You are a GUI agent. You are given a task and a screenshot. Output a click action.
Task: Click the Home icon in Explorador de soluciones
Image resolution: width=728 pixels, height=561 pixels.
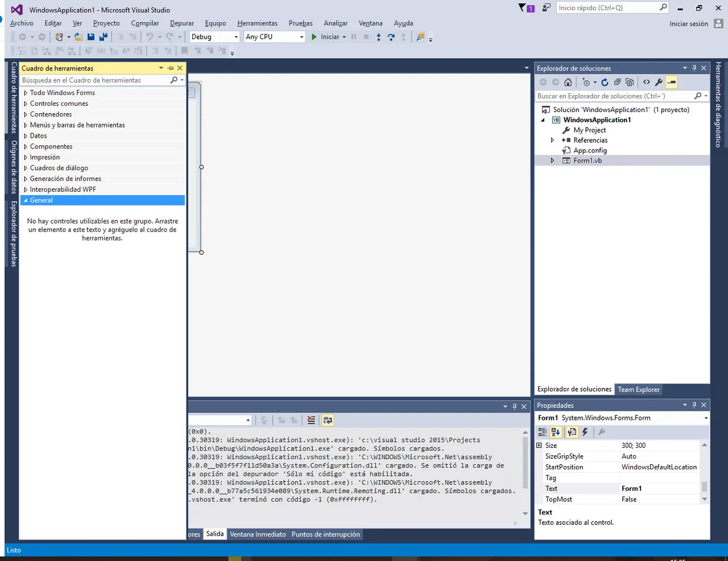click(x=568, y=82)
